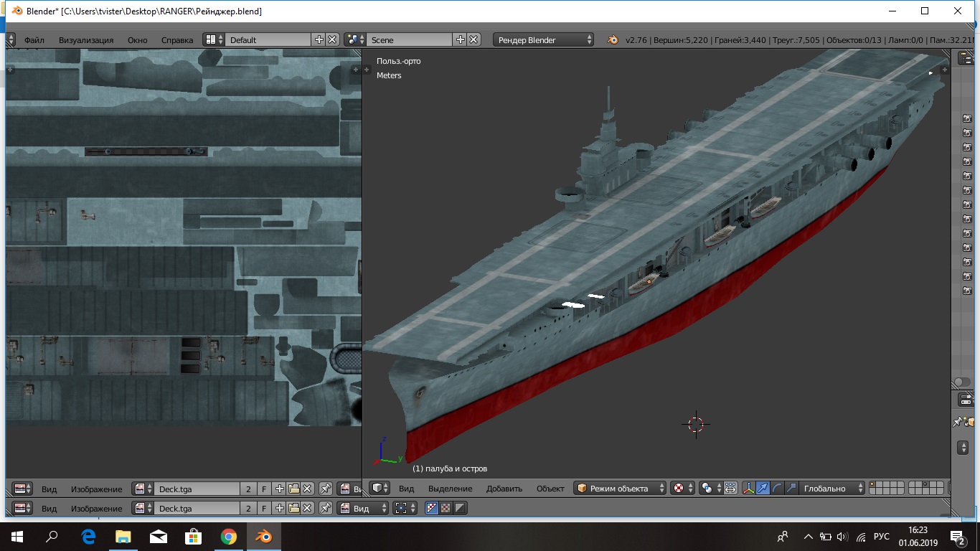Open the Добавить menu in 3D view
This screenshot has width=980, height=551.
(x=504, y=489)
